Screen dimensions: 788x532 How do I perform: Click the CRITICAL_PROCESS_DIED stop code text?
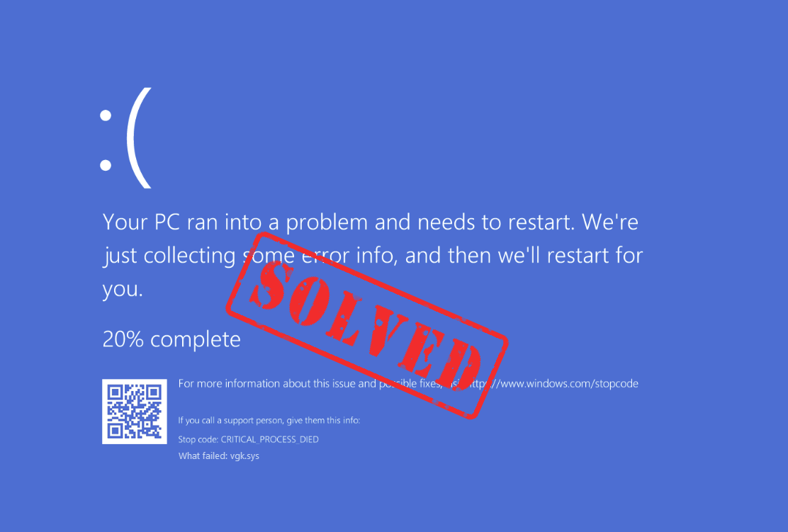[x=270, y=440]
